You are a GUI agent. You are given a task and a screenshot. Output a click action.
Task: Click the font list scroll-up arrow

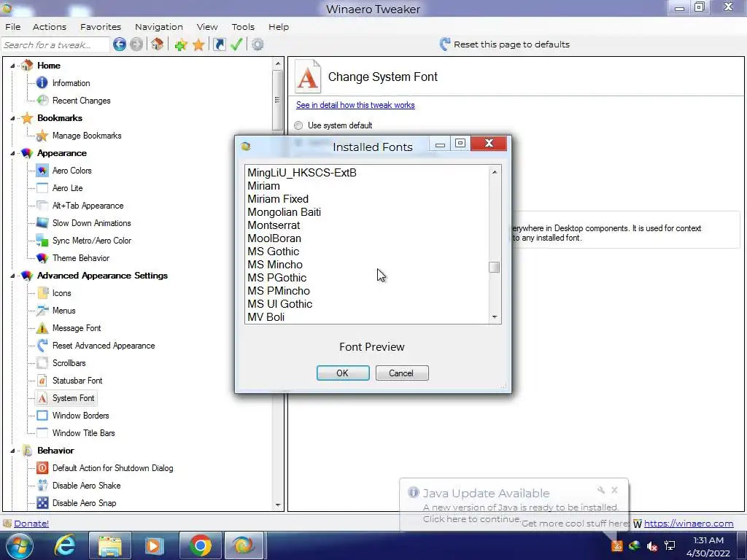point(495,172)
